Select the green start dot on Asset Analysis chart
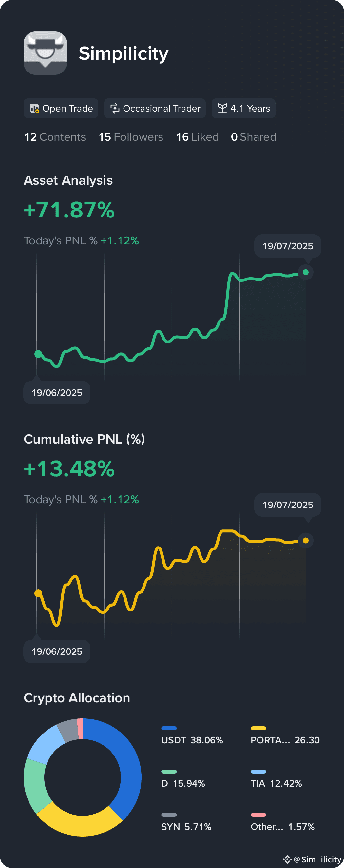Viewport: 344px width, 868px height. point(38,354)
